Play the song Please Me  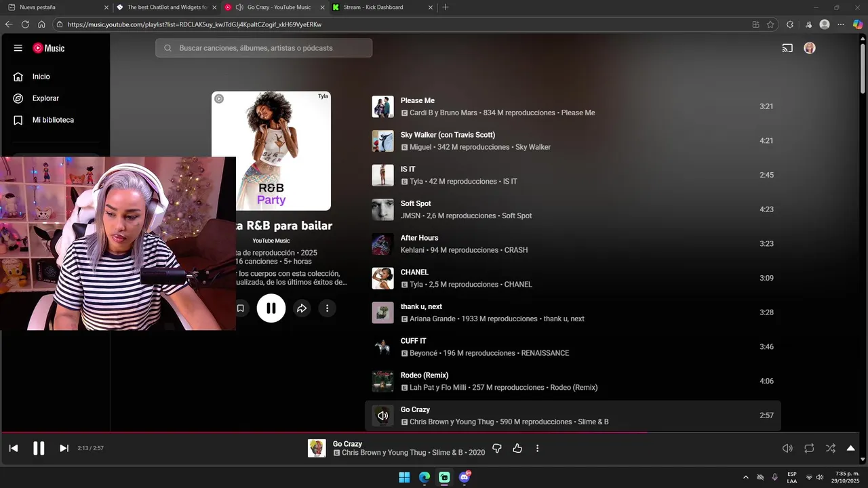click(x=417, y=100)
